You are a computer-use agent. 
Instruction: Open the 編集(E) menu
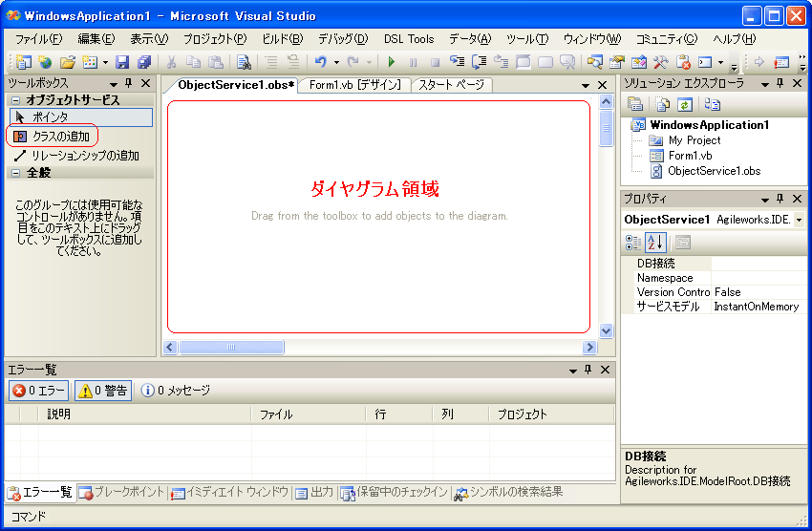(96, 39)
